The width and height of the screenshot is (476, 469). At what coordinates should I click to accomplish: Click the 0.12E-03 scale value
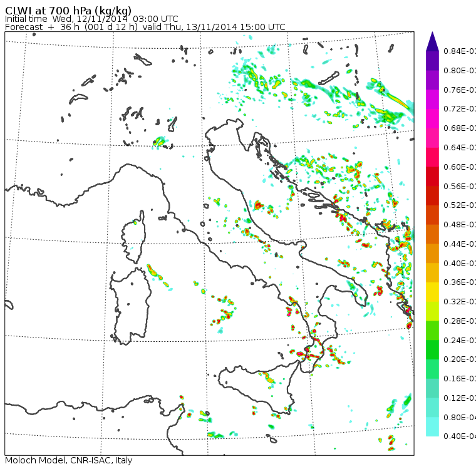click(460, 398)
